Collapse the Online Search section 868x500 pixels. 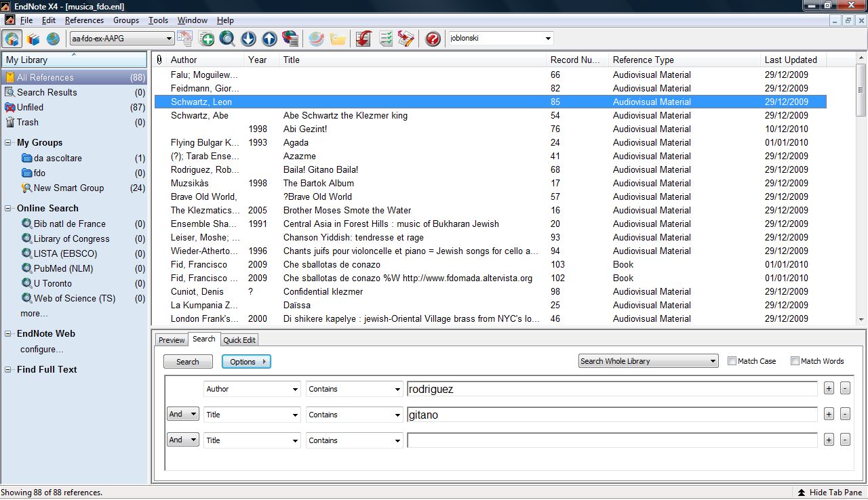[8, 209]
